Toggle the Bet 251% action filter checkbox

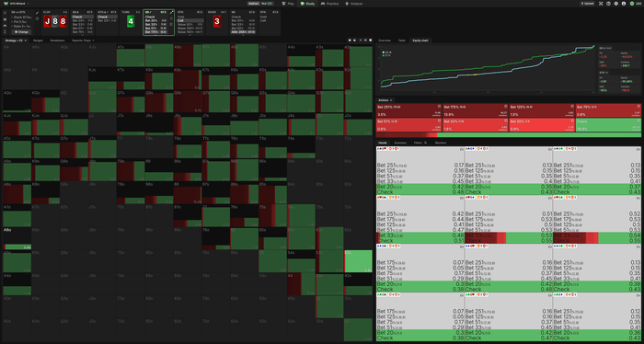[x=439, y=107]
